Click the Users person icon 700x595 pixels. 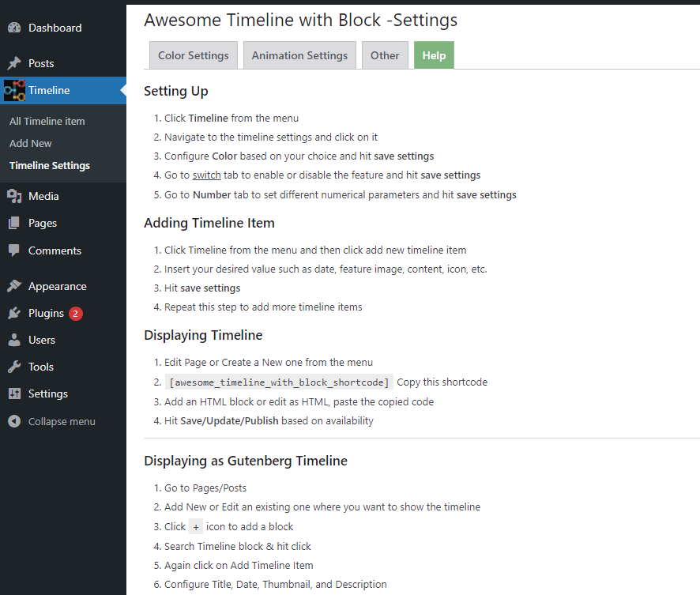14,340
